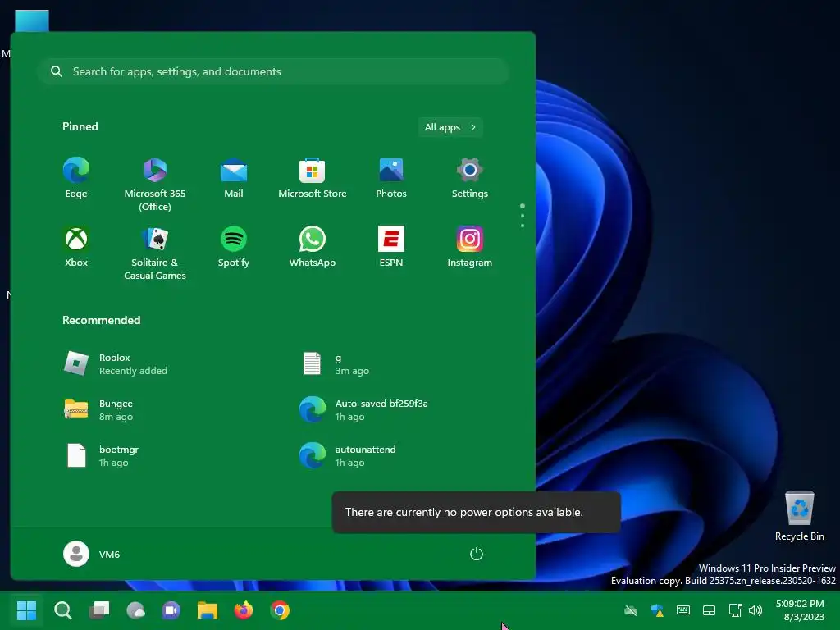The width and height of the screenshot is (840, 630).
Task: Launch Teams Chat from taskbar
Action: click(171, 610)
